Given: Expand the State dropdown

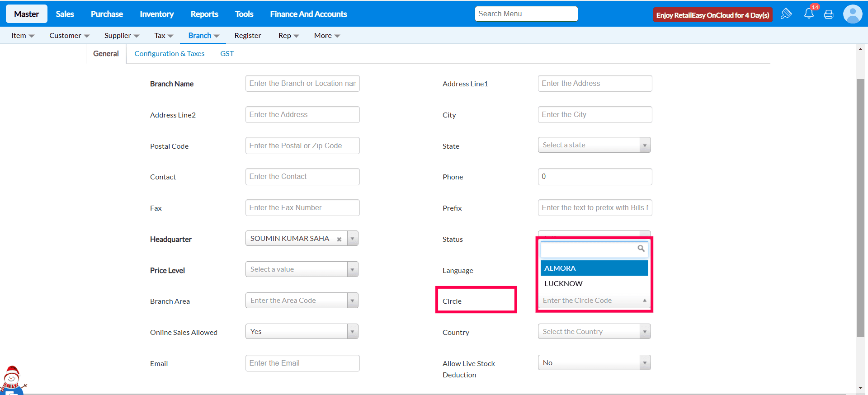Looking at the screenshot, I should [x=645, y=145].
